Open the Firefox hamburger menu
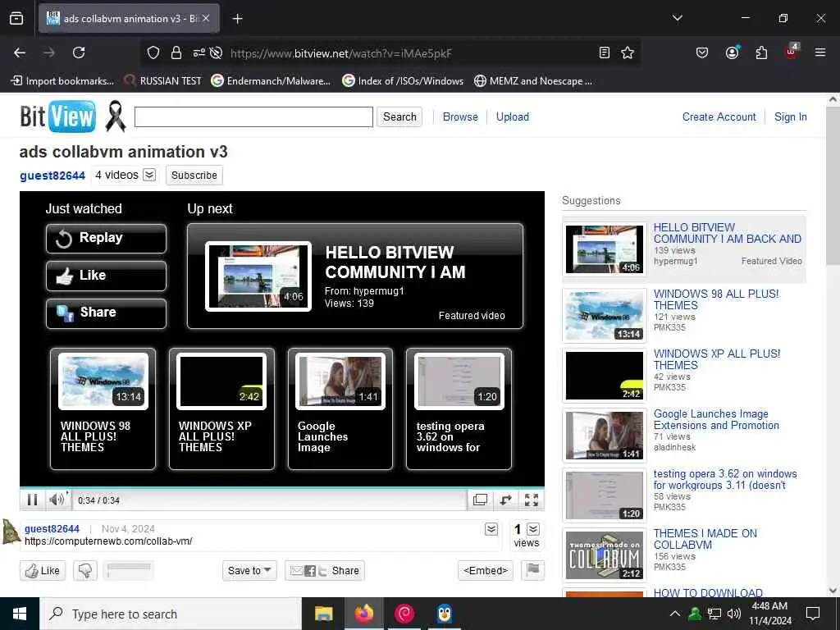Screen dimensions: 840x630 click(x=820, y=52)
